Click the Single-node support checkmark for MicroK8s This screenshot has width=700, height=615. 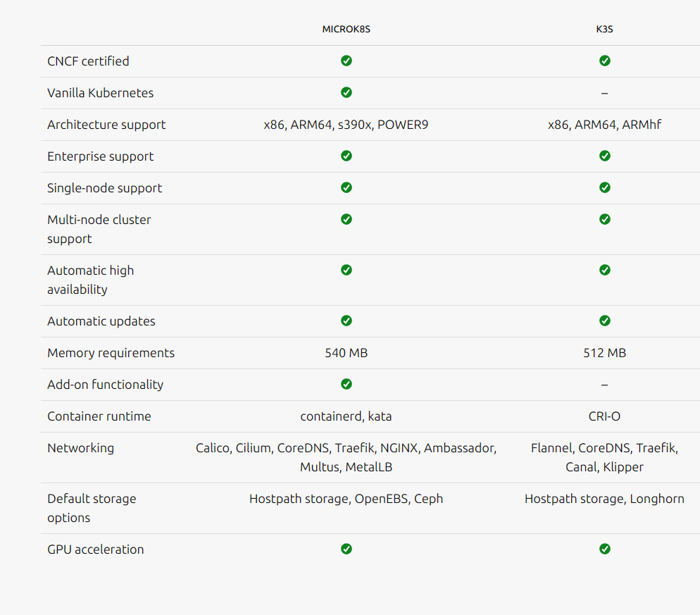point(346,187)
